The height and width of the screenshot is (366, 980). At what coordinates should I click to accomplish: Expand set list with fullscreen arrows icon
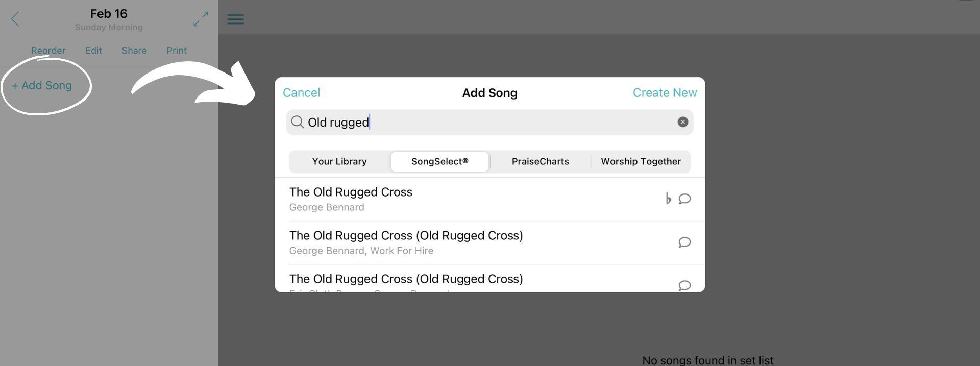point(201,19)
